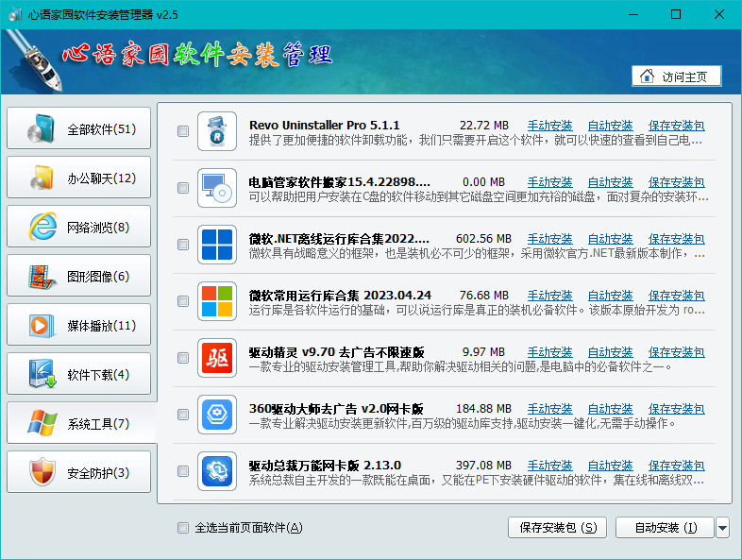Viewport: 742px width, 560px height.
Task: Click the title 360驱动大师去广告 v2.0网卡版
Action: point(336,409)
